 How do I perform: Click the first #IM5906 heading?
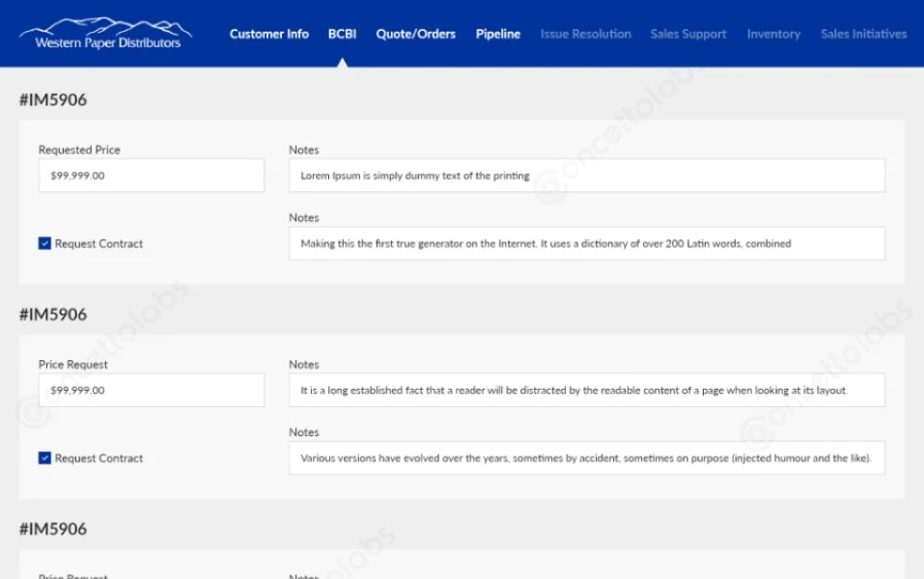(50, 99)
